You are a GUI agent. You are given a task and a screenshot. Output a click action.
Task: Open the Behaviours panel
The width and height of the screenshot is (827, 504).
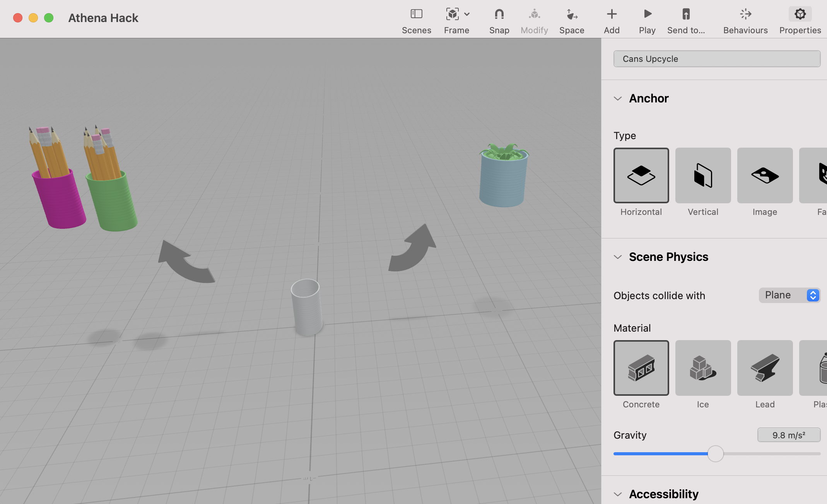pyautogui.click(x=745, y=14)
